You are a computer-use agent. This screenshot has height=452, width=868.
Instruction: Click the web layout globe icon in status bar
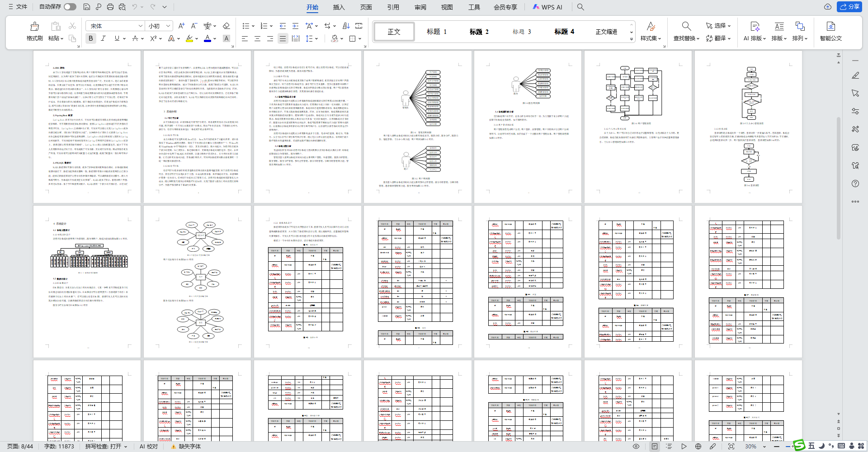click(x=698, y=446)
